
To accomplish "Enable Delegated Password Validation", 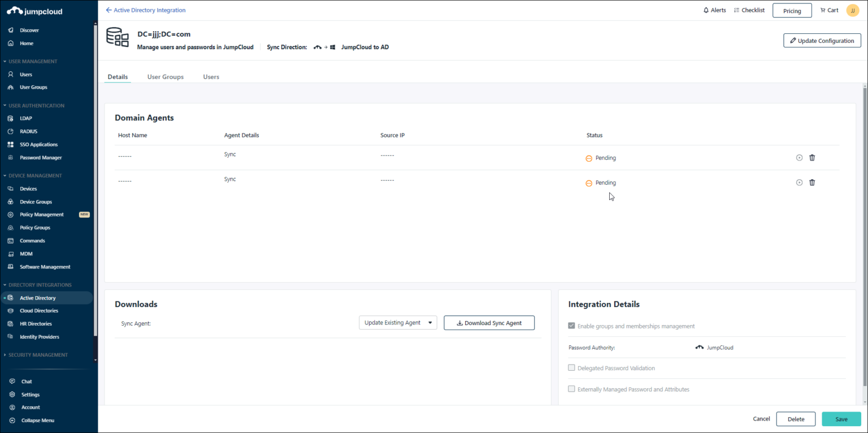I will pyautogui.click(x=571, y=367).
